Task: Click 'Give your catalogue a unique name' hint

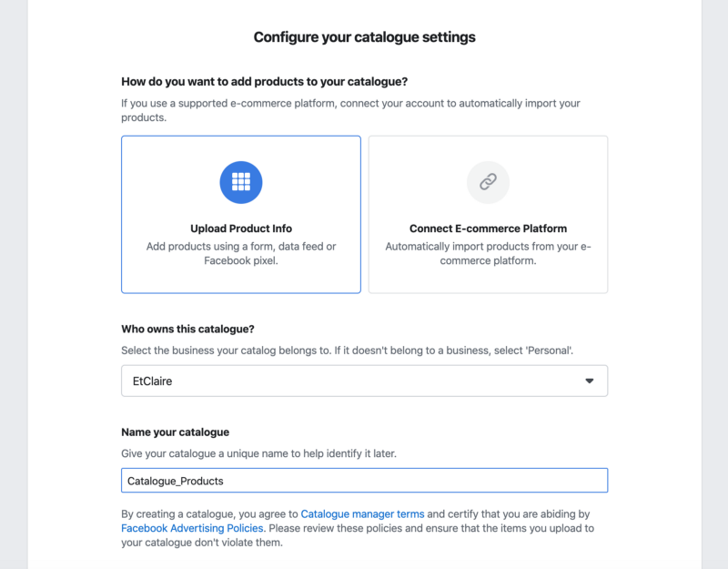Action: pyautogui.click(x=258, y=453)
